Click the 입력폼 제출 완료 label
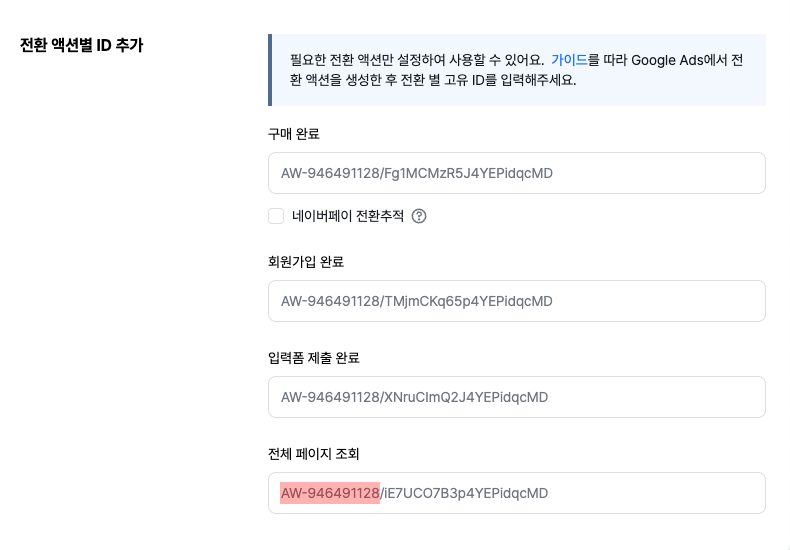 click(x=313, y=358)
